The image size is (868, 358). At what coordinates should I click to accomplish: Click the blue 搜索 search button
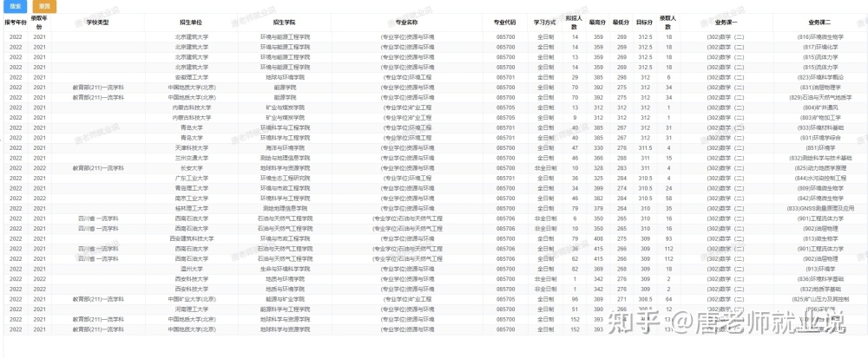pyautogui.click(x=16, y=7)
